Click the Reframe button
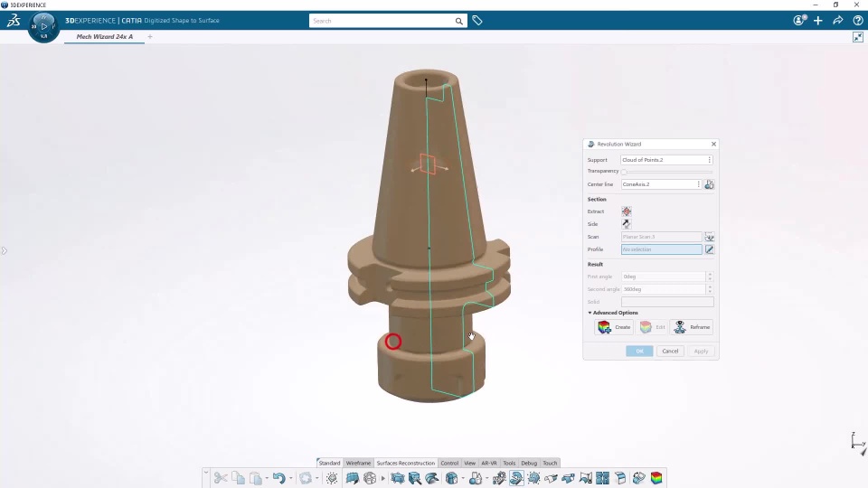Image resolution: width=868 pixels, height=488 pixels. [x=693, y=327]
